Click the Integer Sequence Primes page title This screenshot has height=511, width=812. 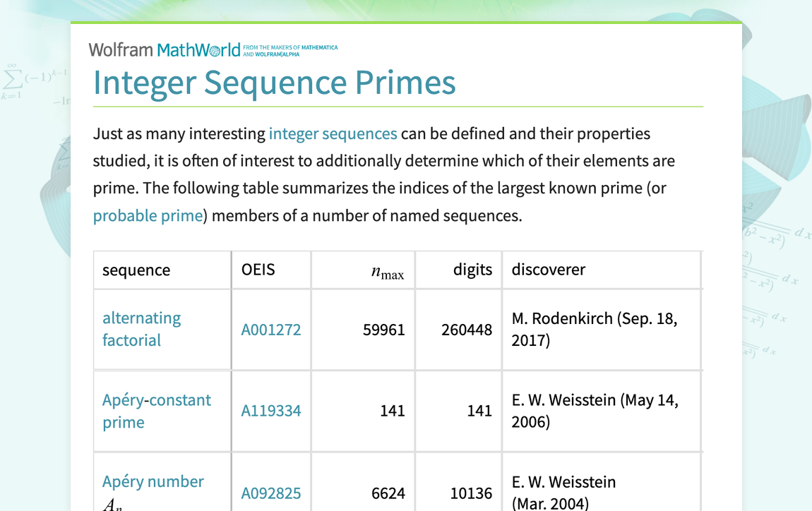(x=274, y=83)
